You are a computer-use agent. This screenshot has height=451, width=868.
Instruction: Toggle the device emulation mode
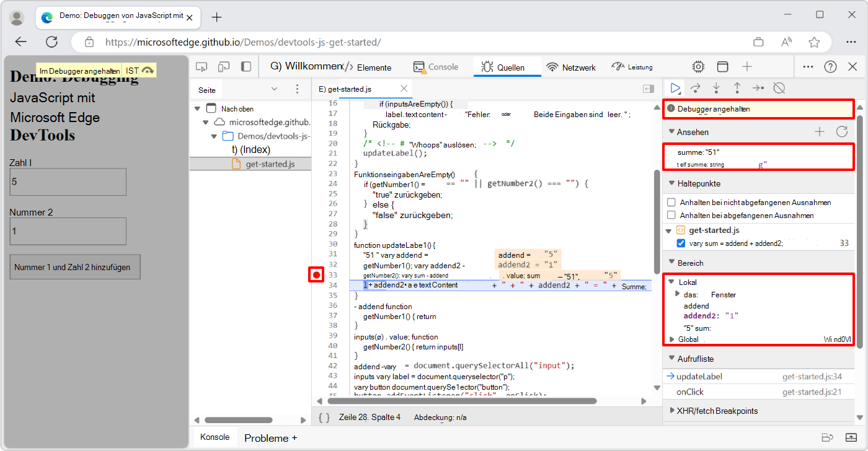tap(223, 66)
